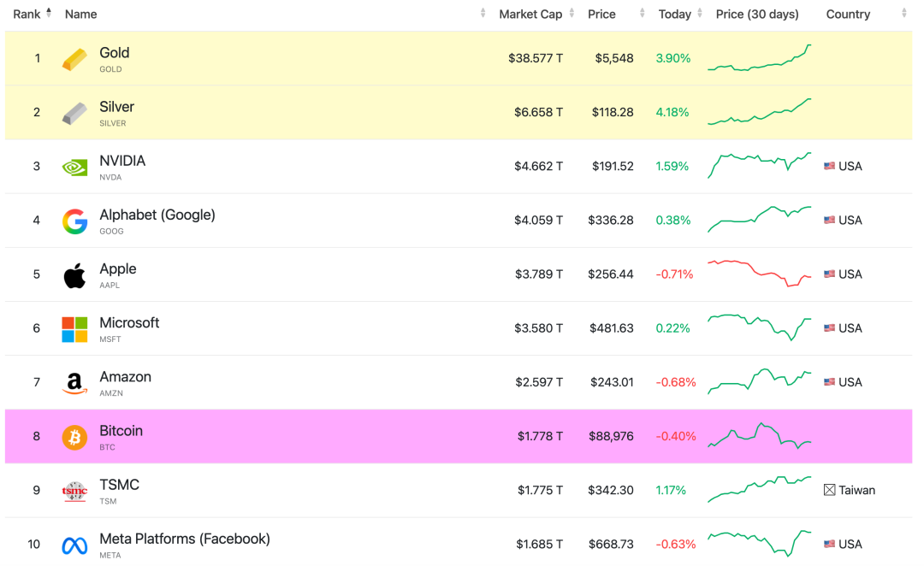This screenshot has width=924, height=566.
Task: Click Silver market cap $6.658 T
Action: pyautogui.click(x=539, y=113)
